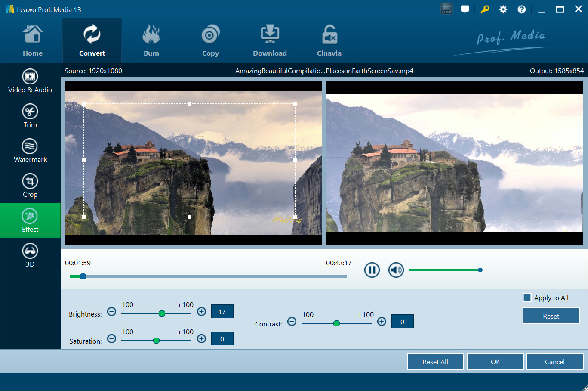Pause the video preview
The image size is (588, 391).
point(372,270)
